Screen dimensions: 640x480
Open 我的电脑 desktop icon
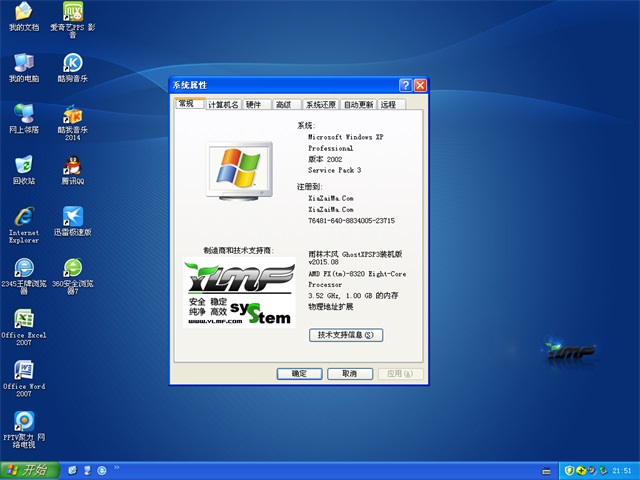(x=23, y=63)
